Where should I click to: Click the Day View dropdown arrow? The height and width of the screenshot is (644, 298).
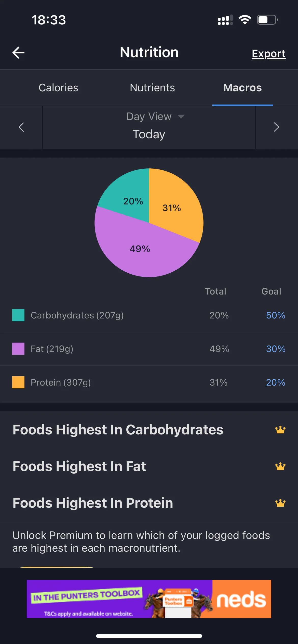(181, 116)
